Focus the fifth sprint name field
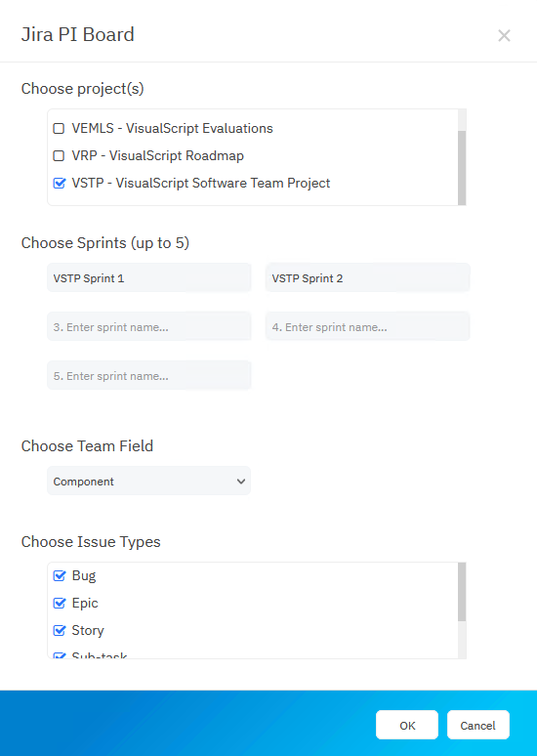537x756 pixels. point(149,376)
